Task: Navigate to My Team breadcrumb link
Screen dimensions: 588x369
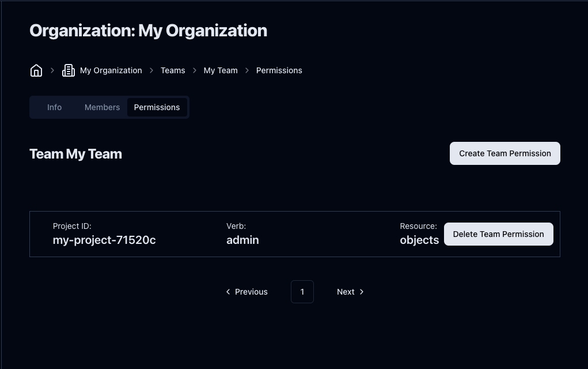Action: pyautogui.click(x=221, y=70)
